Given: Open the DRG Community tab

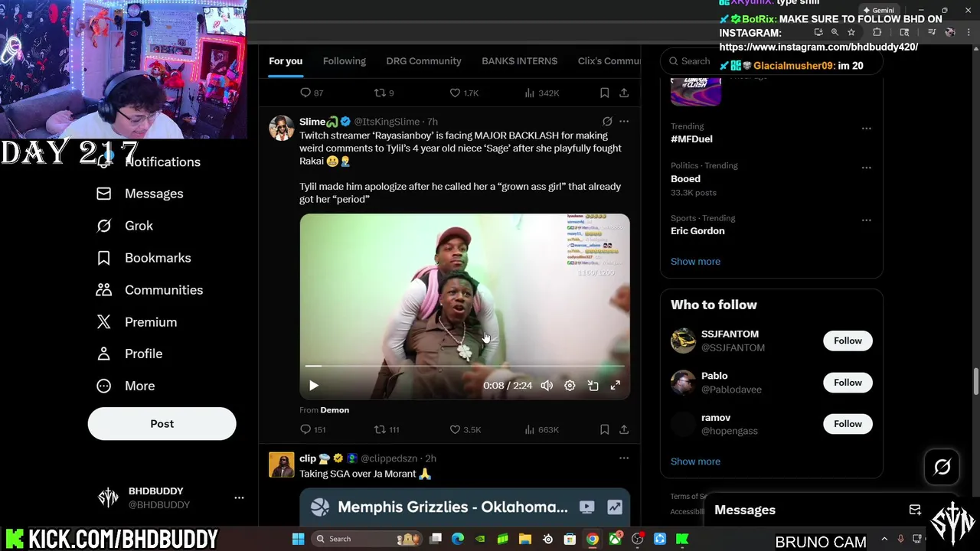Looking at the screenshot, I should pos(423,61).
